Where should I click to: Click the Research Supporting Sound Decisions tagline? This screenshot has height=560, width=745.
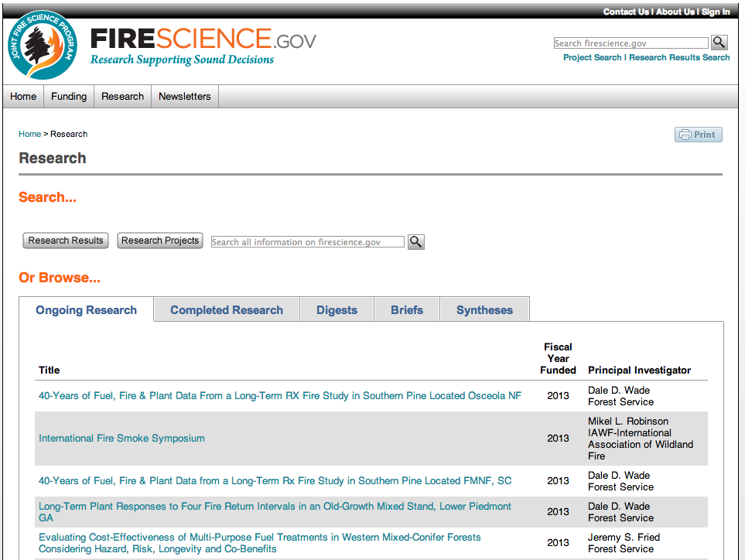tap(182, 60)
